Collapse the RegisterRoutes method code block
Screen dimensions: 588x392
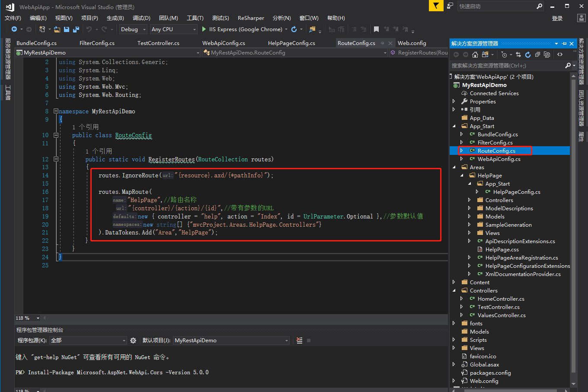56,159
